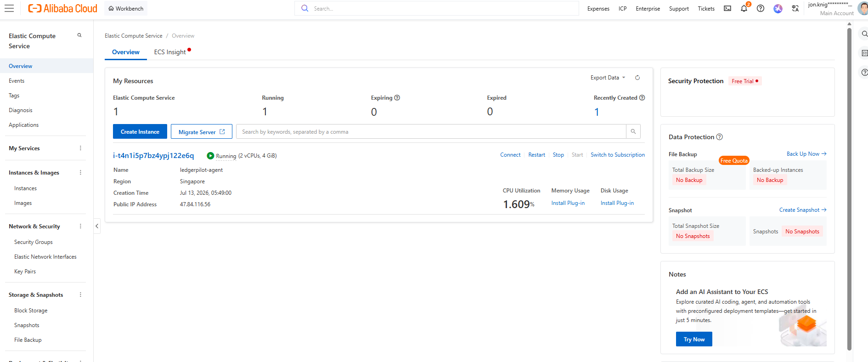Show Recently Created help tooltip icon
The height and width of the screenshot is (362, 868).
pos(642,98)
